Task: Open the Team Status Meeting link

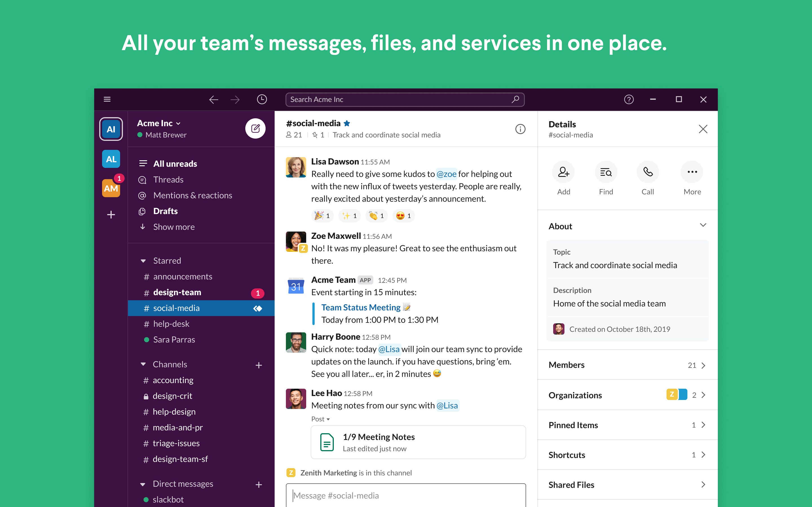Action: 361,307
